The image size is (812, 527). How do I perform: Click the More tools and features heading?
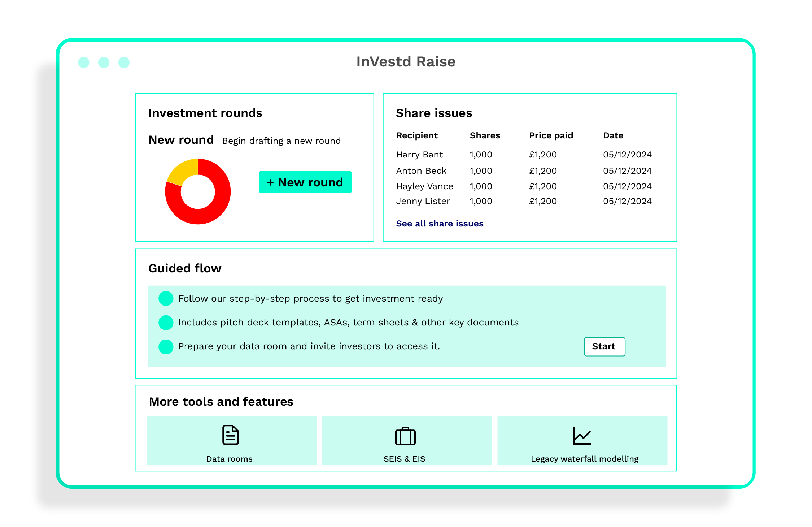click(x=221, y=402)
